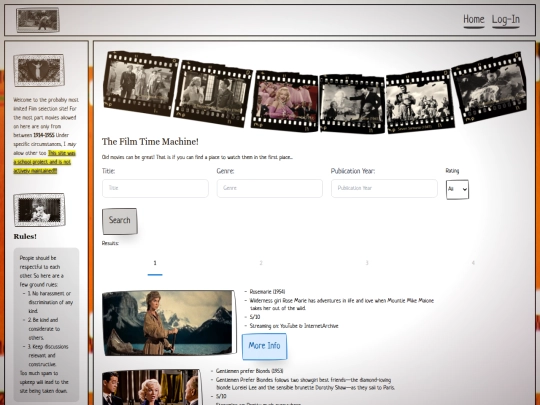This screenshot has height=405, width=540.
Task: Click the Rules! heading in sidebar
Action: (x=25, y=237)
